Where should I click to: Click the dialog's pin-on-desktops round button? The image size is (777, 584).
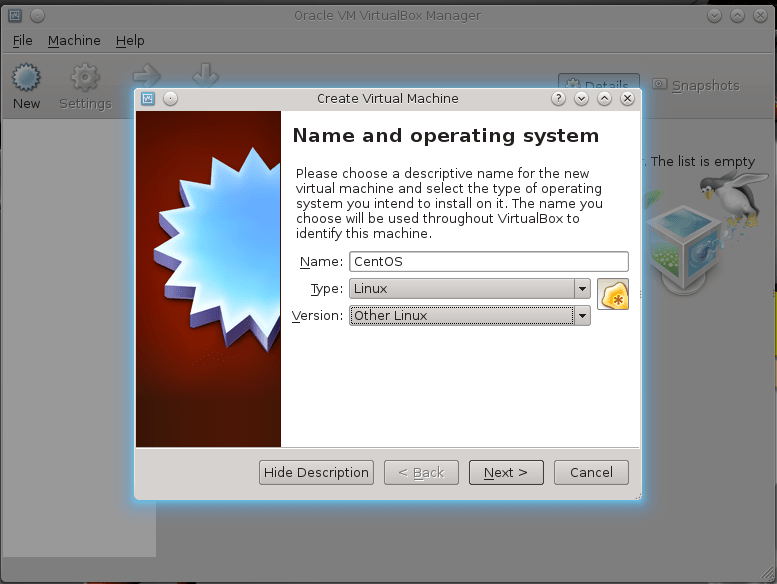tap(170, 99)
